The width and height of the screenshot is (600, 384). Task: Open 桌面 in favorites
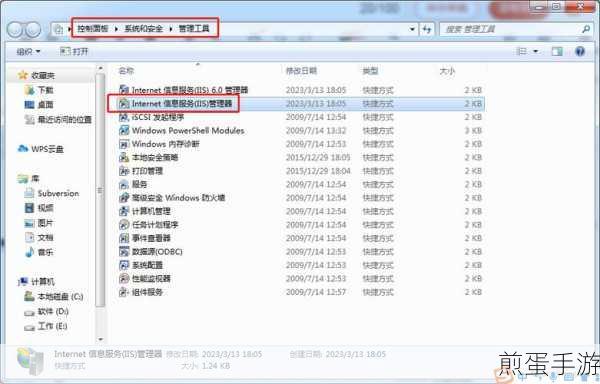point(45,105)
